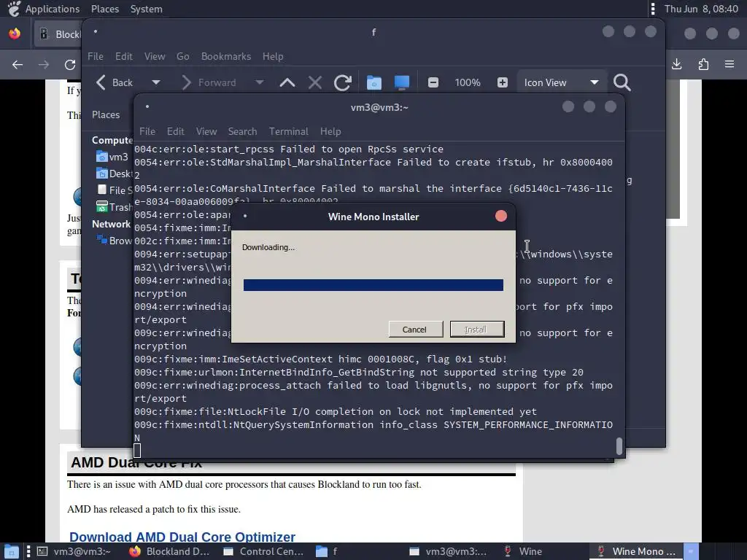The width and height of the screenshot is (747, 560).
Task: Expand the Forward history dropdown arrow
Action: point(260,82)
